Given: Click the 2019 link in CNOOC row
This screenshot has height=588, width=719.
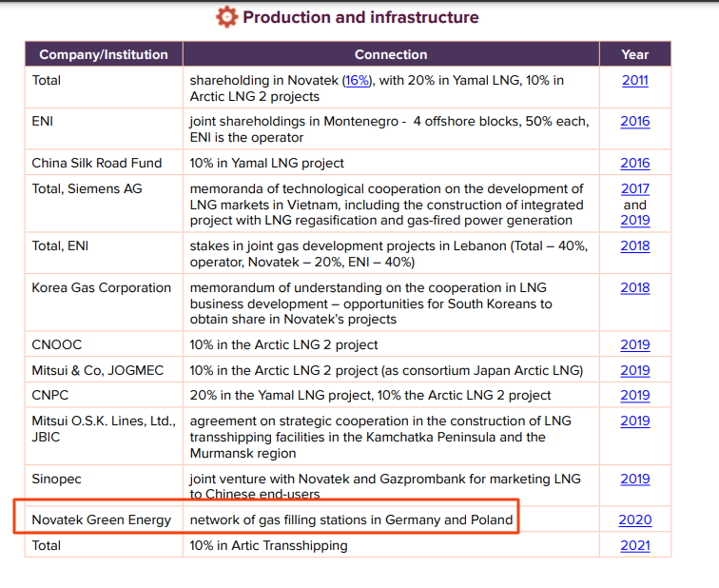Looking at the screenshot, I should coord(635,344).
